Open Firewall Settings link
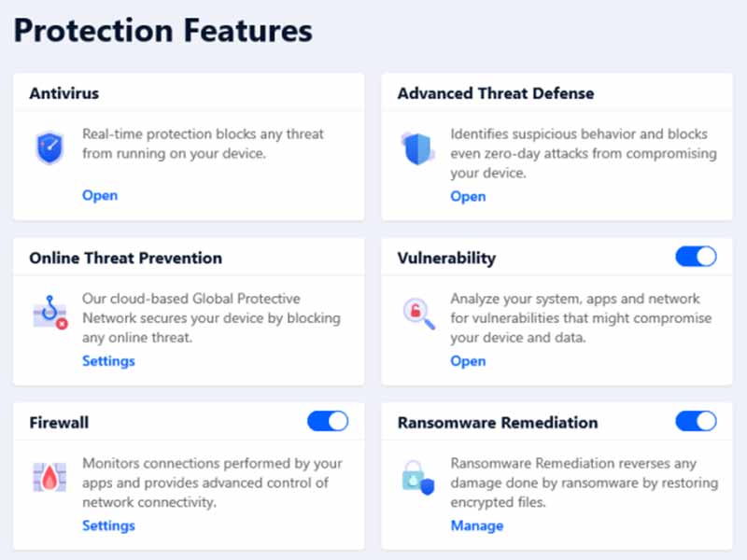Viewport: 747px width, 560px height. [108, 525]
